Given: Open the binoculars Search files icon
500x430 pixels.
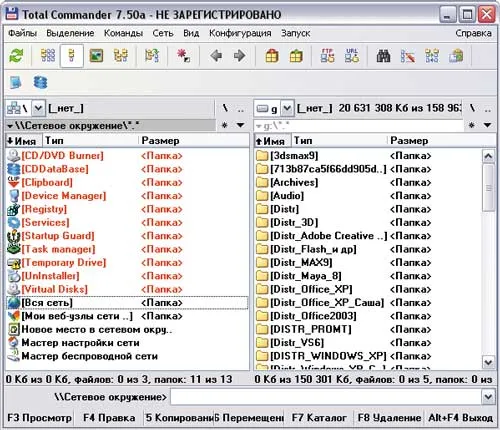Looking at the screenshot, I should 383,56.
